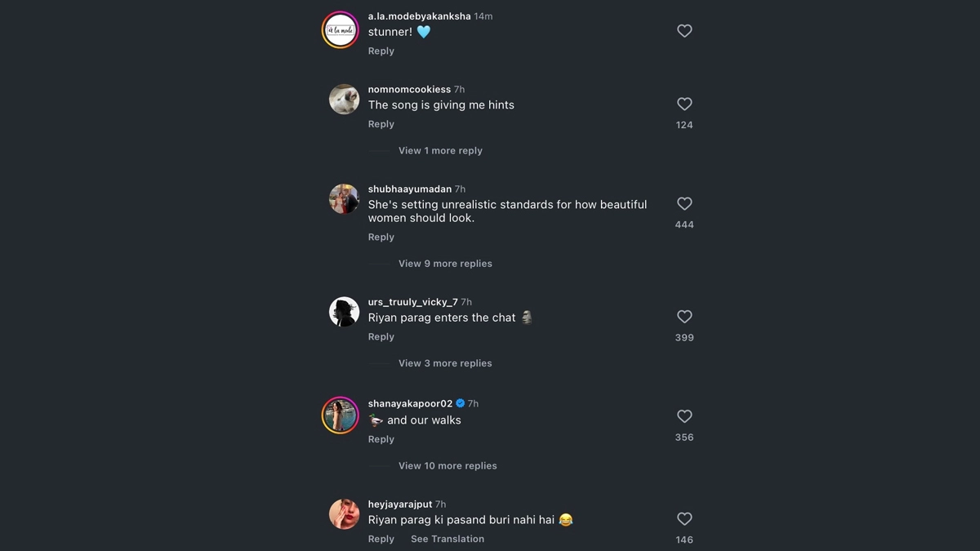980x551 pixels.
Task: Like shubhaayumadan's unrealistic standards comment
Action: point(684,204)
